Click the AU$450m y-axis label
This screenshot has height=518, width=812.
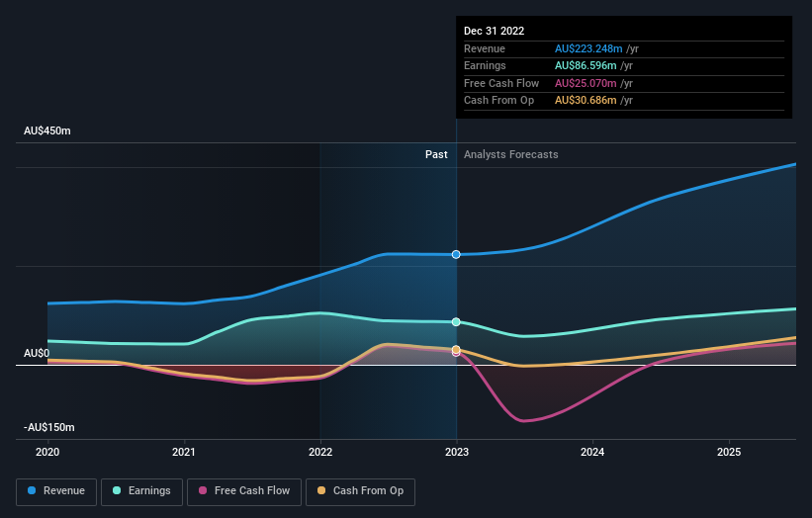click(x=47, y=130)
